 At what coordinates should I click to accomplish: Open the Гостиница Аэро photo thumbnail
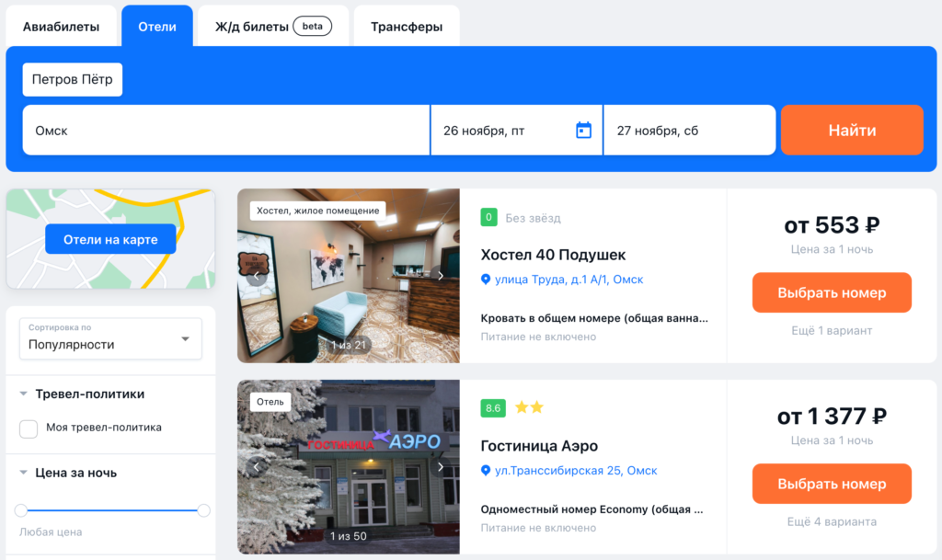click(349, 466)
